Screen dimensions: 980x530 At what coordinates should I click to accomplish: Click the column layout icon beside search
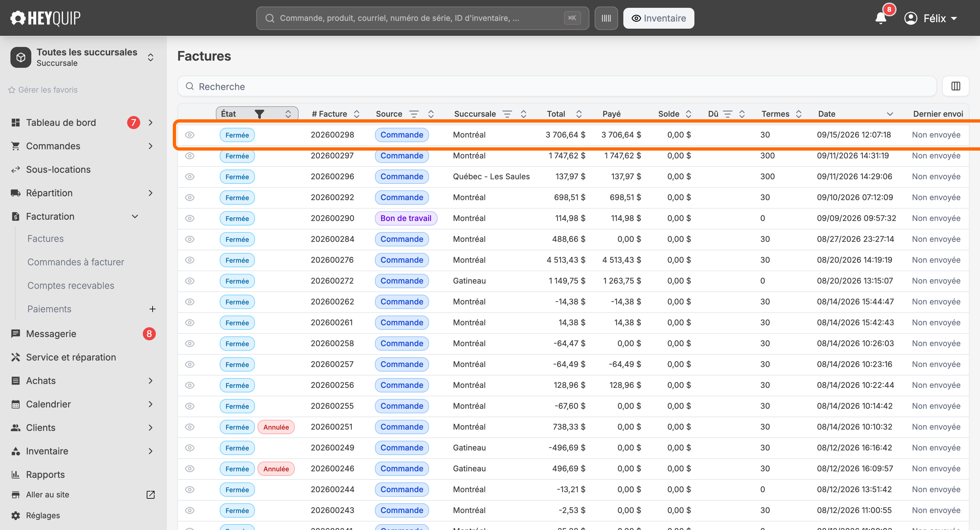(955, 86)
